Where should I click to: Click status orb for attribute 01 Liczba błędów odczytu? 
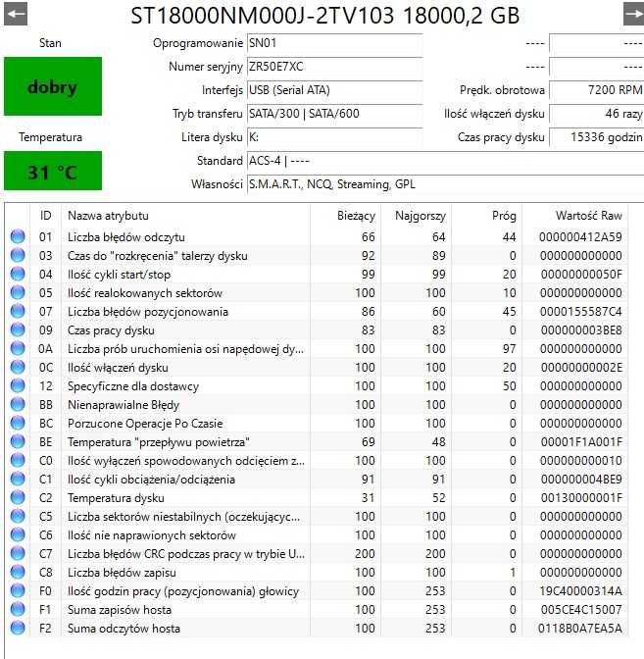click(x=18, y=236)
